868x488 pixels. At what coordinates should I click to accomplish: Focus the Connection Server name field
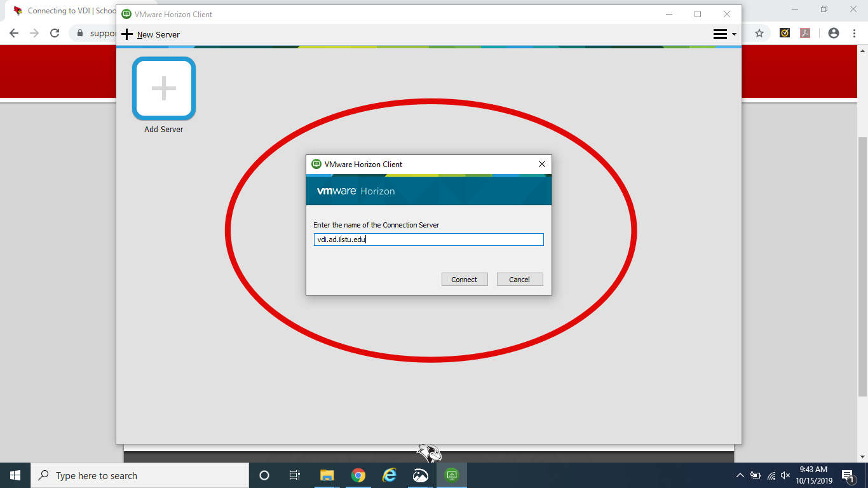(x=429, y=240)
